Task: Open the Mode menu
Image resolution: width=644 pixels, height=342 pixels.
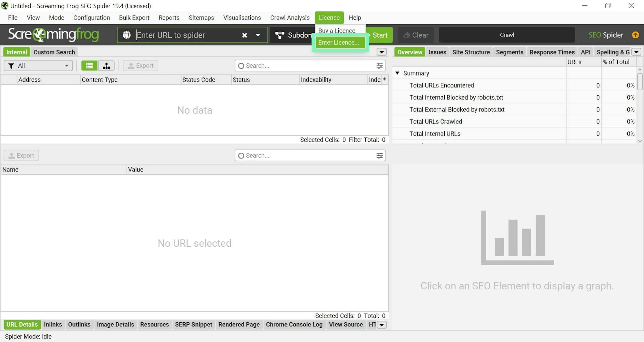Action: tap(57, 17)
